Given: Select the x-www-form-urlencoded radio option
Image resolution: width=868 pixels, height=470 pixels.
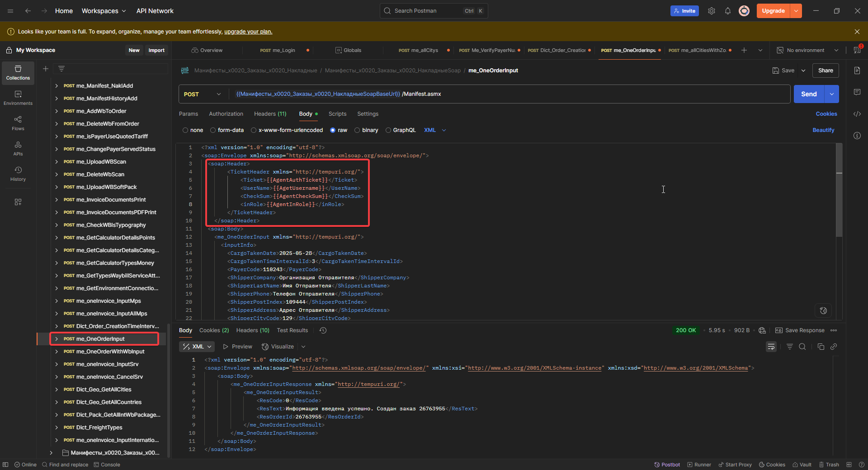Looking at the screenshot, I should 254,130.
